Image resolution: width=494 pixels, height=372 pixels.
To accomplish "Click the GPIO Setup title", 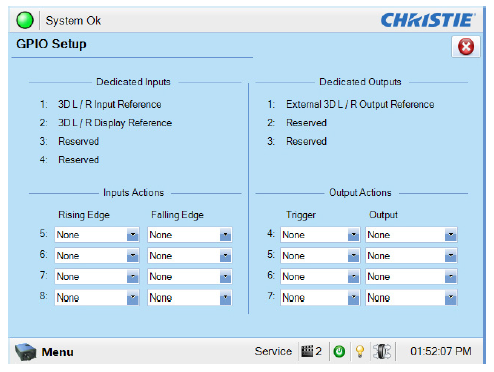I will tap(51, 44).
